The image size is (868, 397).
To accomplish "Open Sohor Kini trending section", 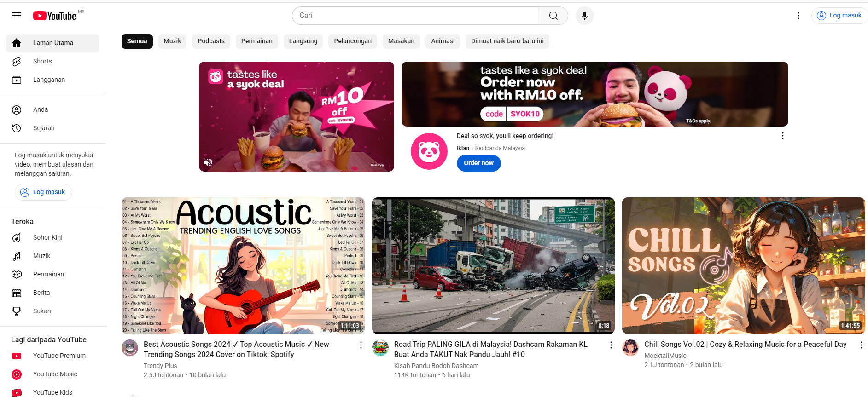I will tap(52, 237).
